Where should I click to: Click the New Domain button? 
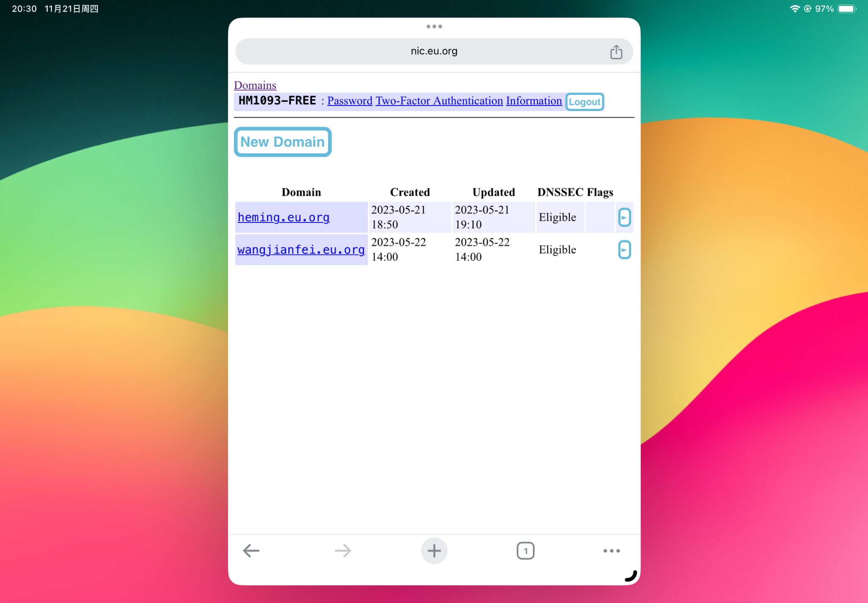[x=283, y=142]
